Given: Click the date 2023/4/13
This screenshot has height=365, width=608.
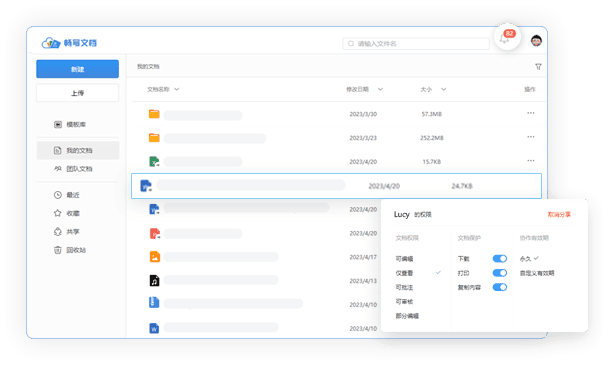Looking at the screenshot, I should [363, 280].
